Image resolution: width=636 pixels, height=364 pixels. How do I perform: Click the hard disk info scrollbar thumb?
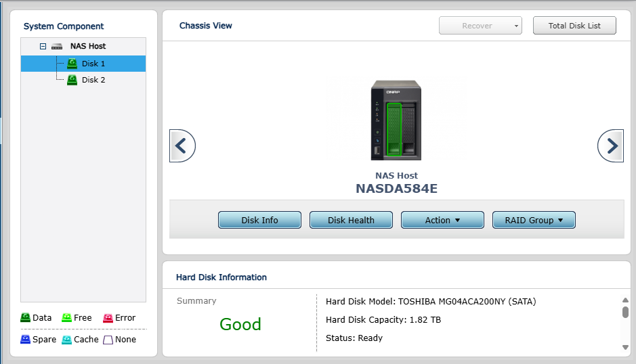(x=625, y=312)
